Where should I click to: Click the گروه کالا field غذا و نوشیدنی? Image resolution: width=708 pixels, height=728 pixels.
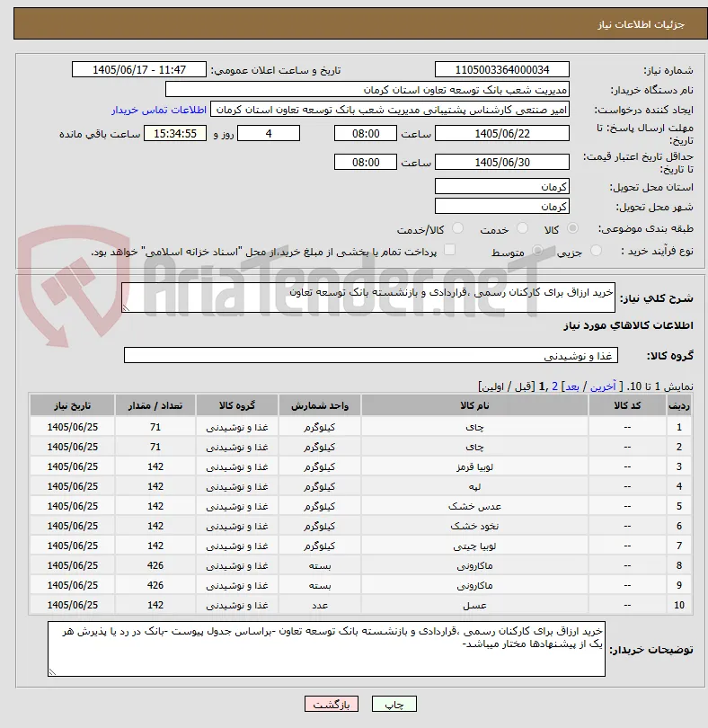[x=370, y=355]
